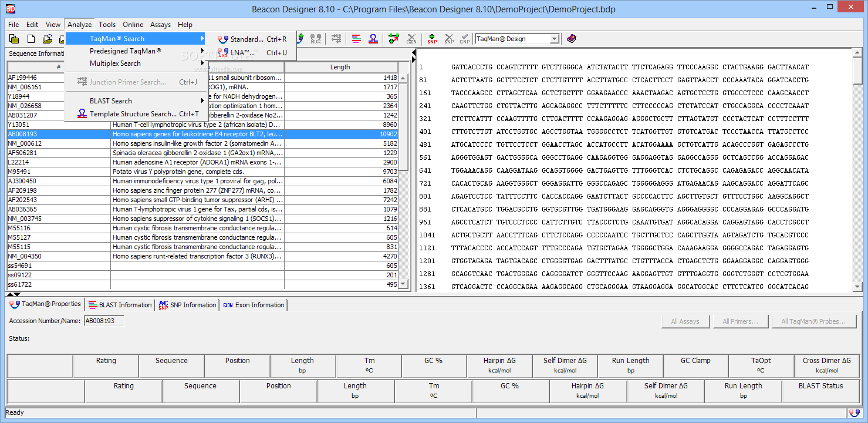868x423 pixels.
Task: Click the add SNP toolbar icon with green plus
Action: coord(432,39)
